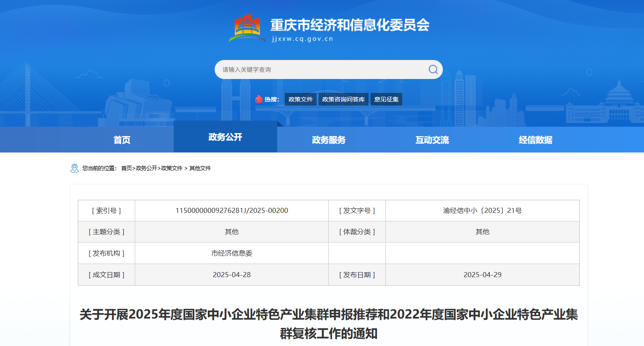The width and height of the screenshot is (644, 346).
Task: Click the site title 重庆市经济和信息化委员会
Action: [x=349, y=25]
